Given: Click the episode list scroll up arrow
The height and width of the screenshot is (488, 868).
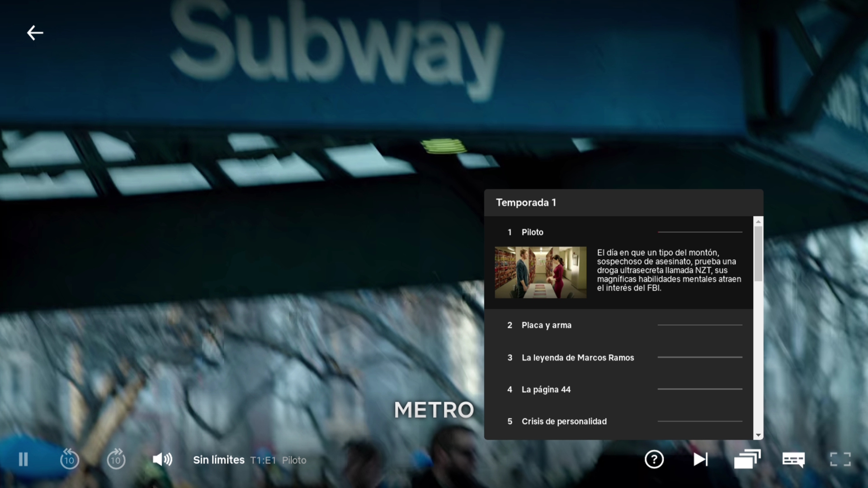Looking at the screenshot, I should 758,221.
